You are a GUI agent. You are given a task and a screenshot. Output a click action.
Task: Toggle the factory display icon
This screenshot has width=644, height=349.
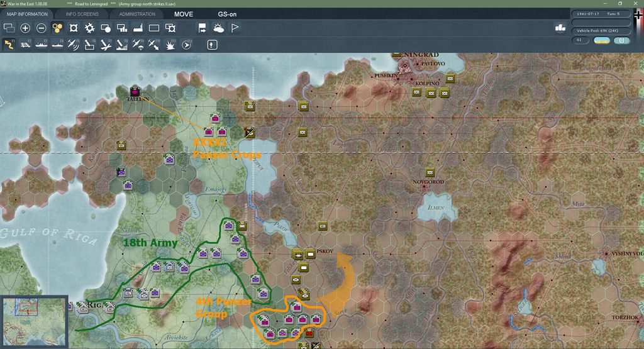[138, 28]
